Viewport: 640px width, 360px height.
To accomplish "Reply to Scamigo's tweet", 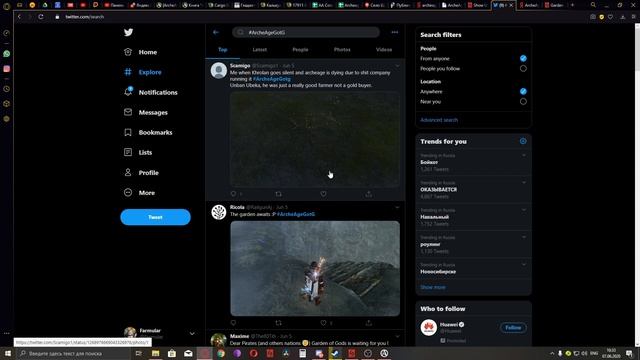I will tap(233, 194).
